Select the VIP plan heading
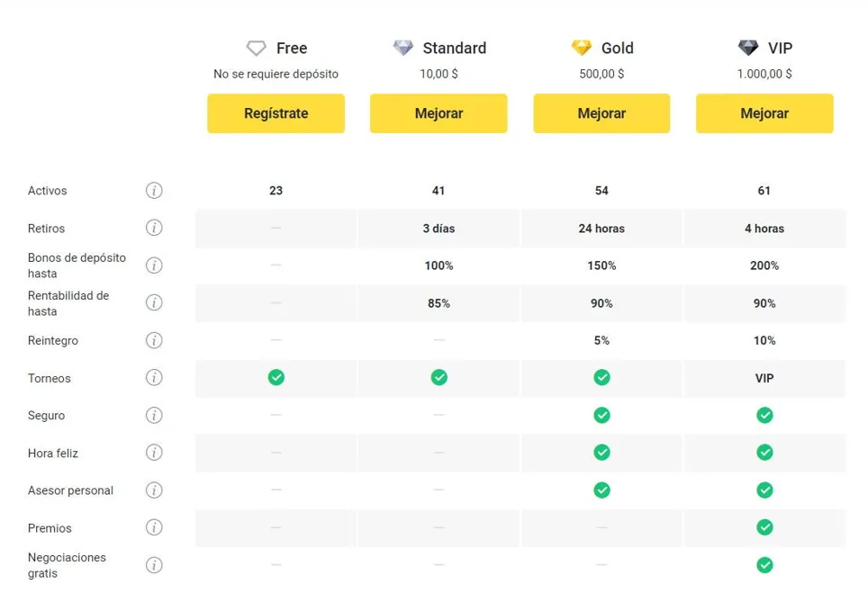 [x=780, y=49]
